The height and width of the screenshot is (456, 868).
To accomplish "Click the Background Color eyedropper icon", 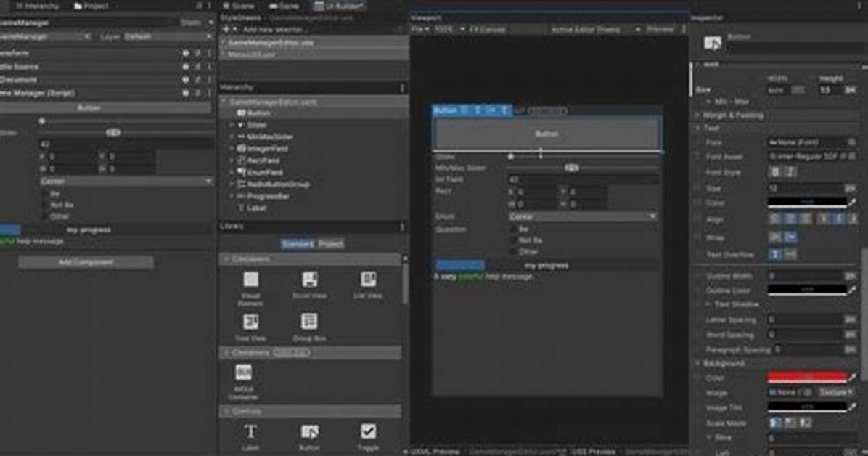I will click(x=852, y=378).
